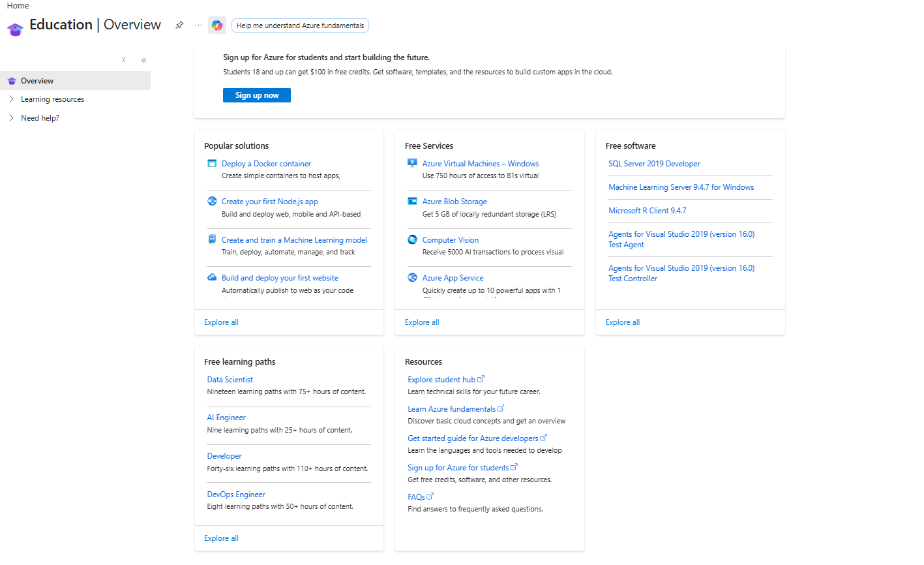Open Get started guide for Azure developers
This screenshot has height=565, width=924.
click(x=473, y=438)
